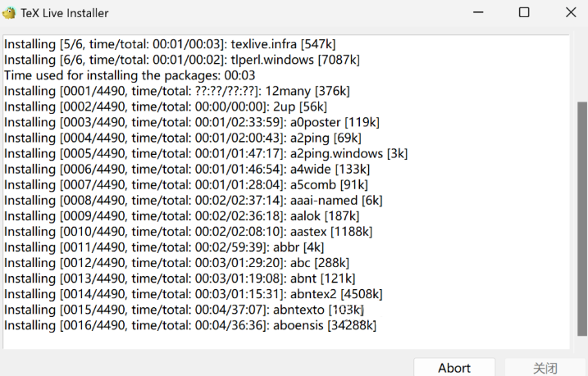Viewport: 588px width, 376px height.
Task: Click the a0poster log entry
Action: (192, 122)
